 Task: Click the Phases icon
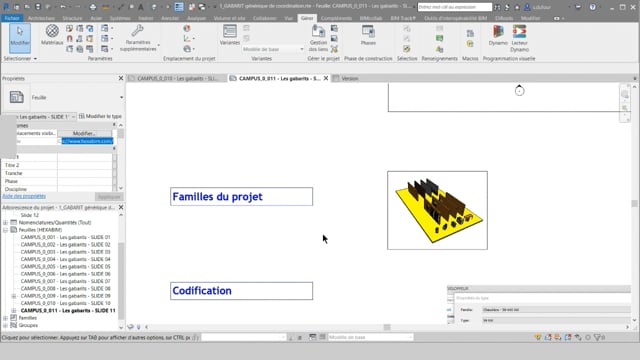point(368,35)
